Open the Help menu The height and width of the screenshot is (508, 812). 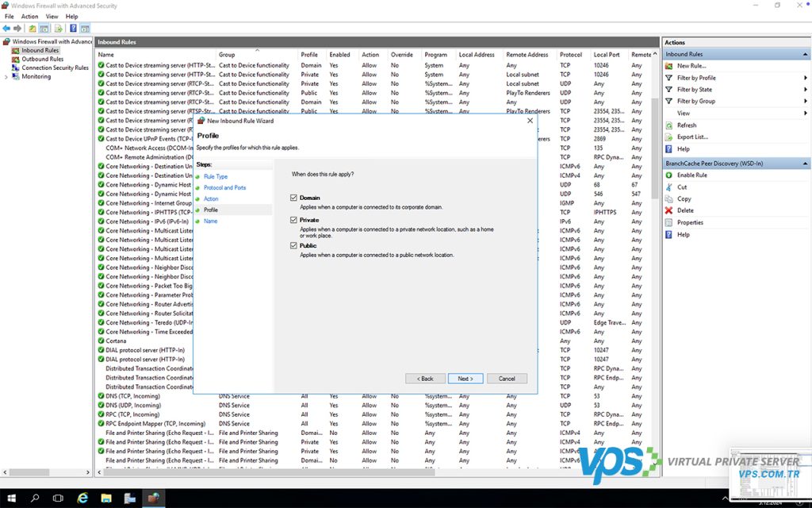click(x=72, y=17)
